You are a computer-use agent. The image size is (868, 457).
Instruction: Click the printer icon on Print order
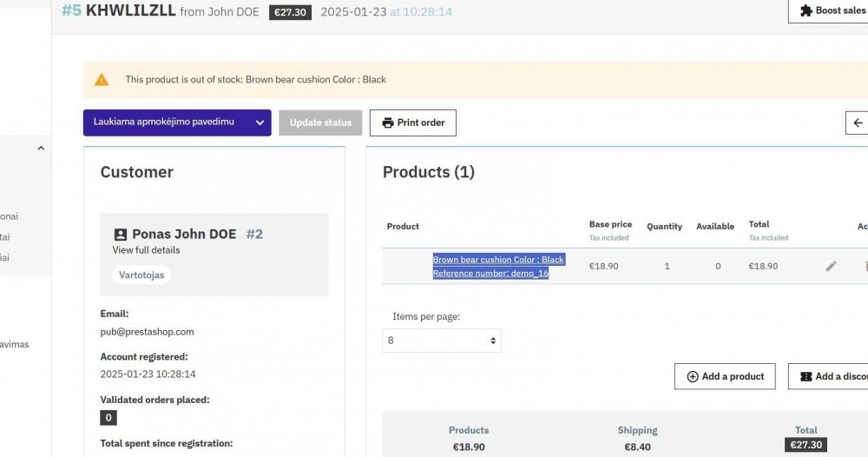[x=388, y=123]
